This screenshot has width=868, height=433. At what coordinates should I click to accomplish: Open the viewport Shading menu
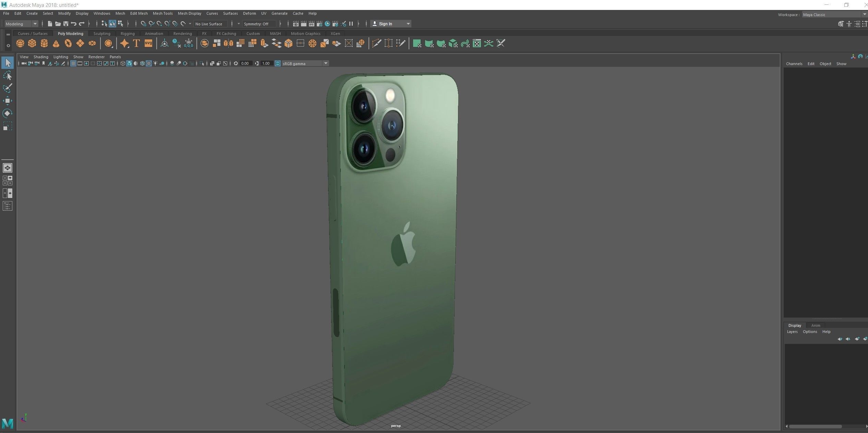[x=41, y=57]
